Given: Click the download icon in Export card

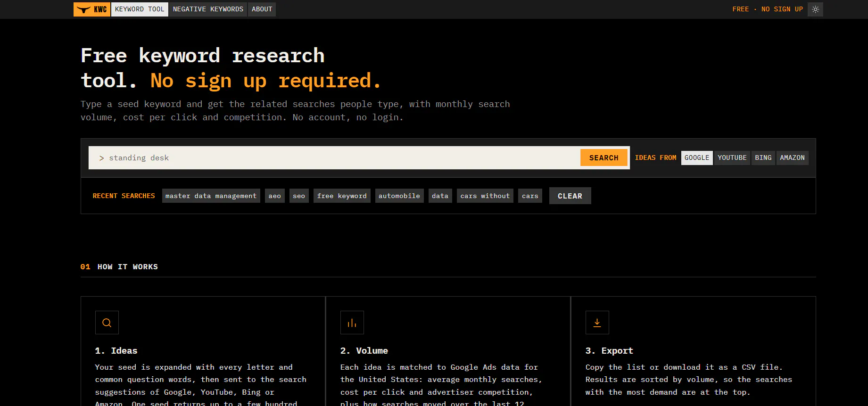Looking at the screenshot, I should coord(597,323).
